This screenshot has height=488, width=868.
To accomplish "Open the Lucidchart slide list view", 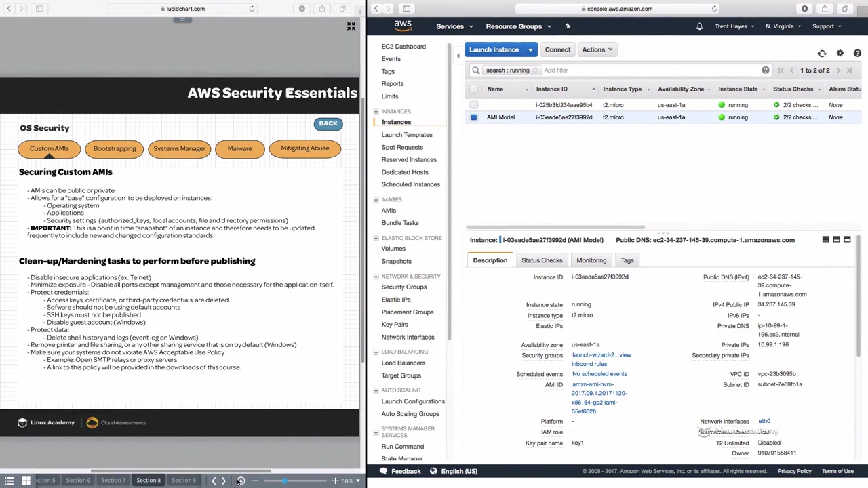I will pos(9,481).
